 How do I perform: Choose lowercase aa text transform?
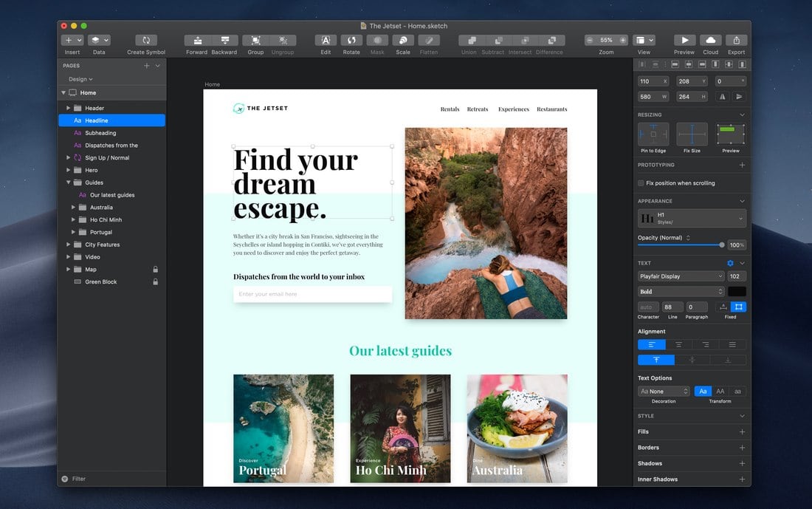click(738, 392)
